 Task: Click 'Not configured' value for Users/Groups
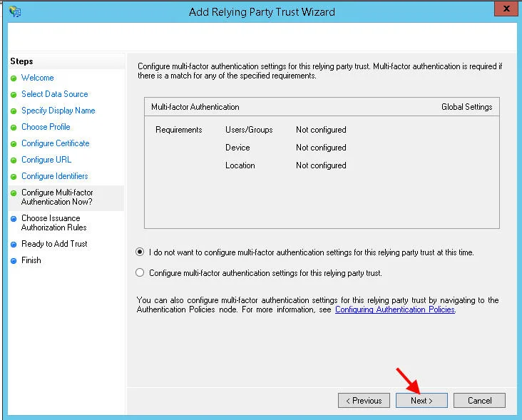point(321,130)
